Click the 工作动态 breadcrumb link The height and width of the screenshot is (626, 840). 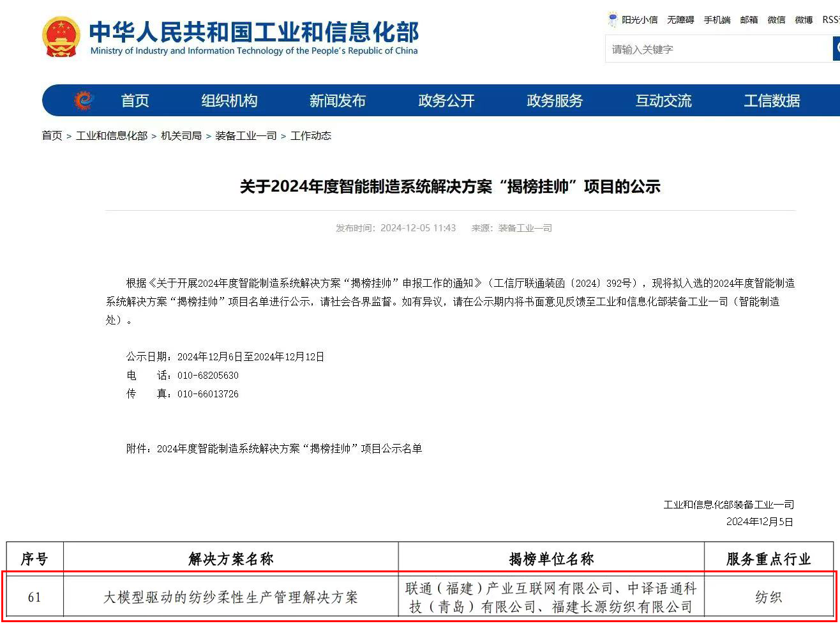tap(311, 135)
